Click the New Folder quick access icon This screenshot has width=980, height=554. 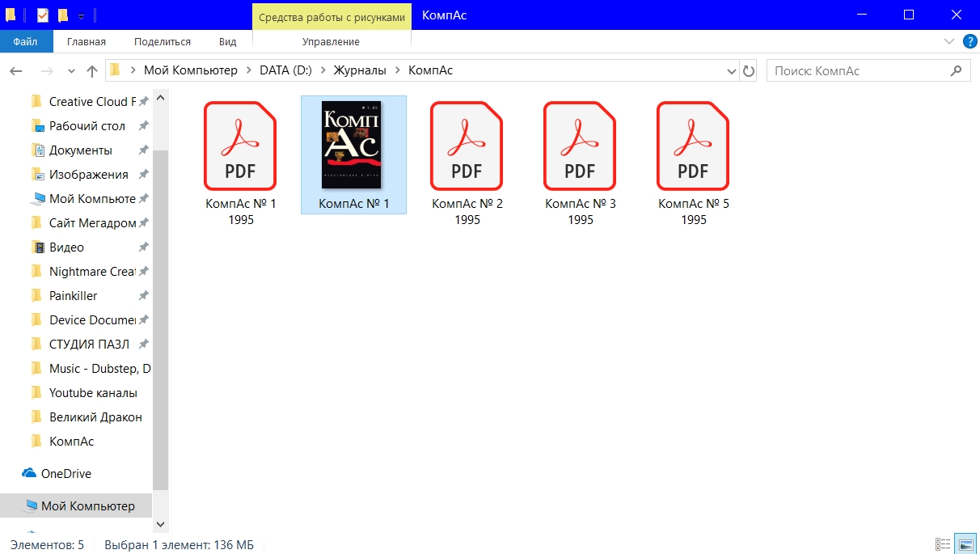point(63,15)
